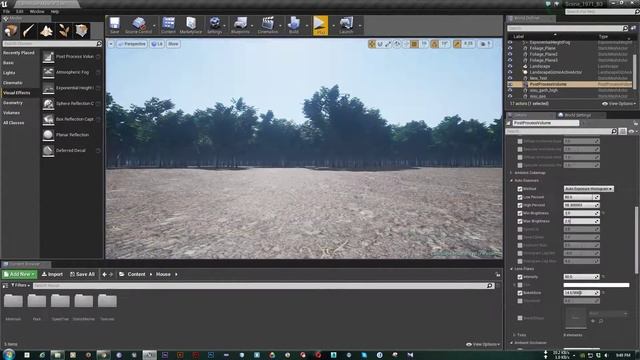Open Source Control from toolbar
640x360 pixels.
[138, 25]
